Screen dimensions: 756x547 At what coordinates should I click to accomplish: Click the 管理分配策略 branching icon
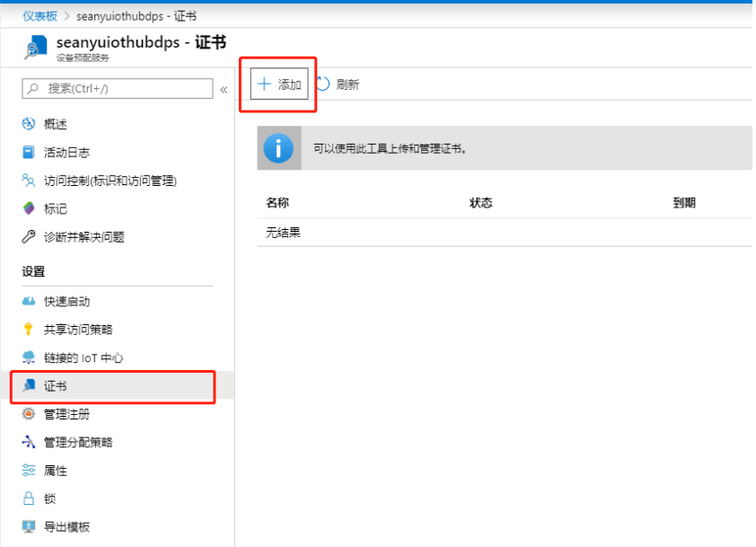[x=29, y=442]
